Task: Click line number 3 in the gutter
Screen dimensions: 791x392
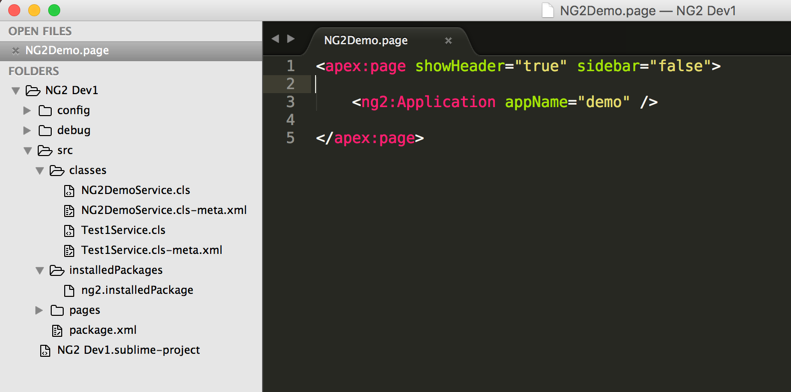Action: click(x=290, y=102)
